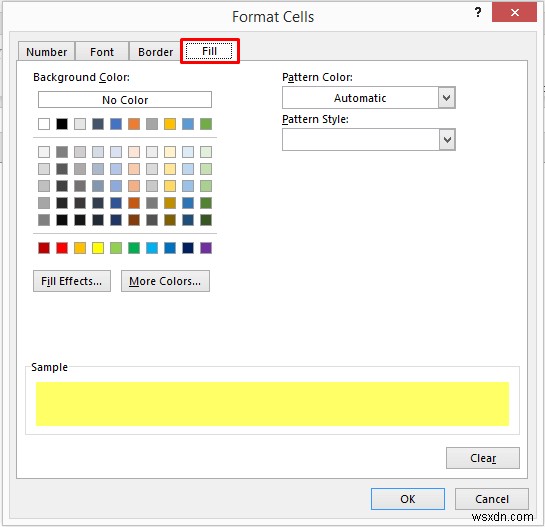
Task: Choose the light turquoise-blue standard color swatch
Action: point(152,248)
